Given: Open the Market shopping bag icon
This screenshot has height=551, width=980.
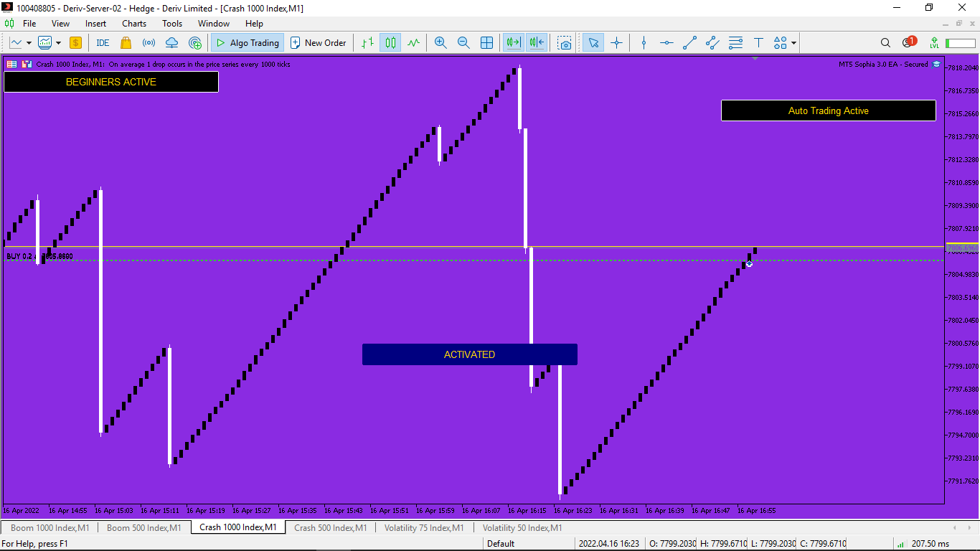Looking at the screenshot, I should tap(126, 43).
